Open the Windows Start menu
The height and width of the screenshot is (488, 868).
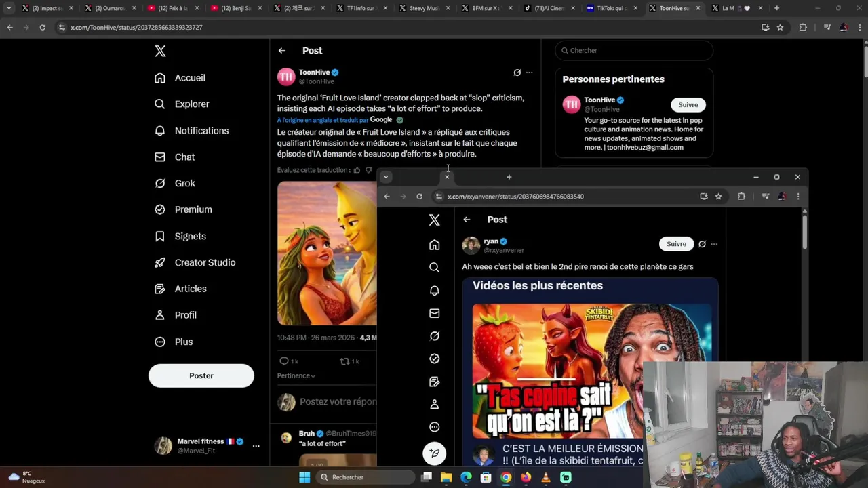click(304, 477)
